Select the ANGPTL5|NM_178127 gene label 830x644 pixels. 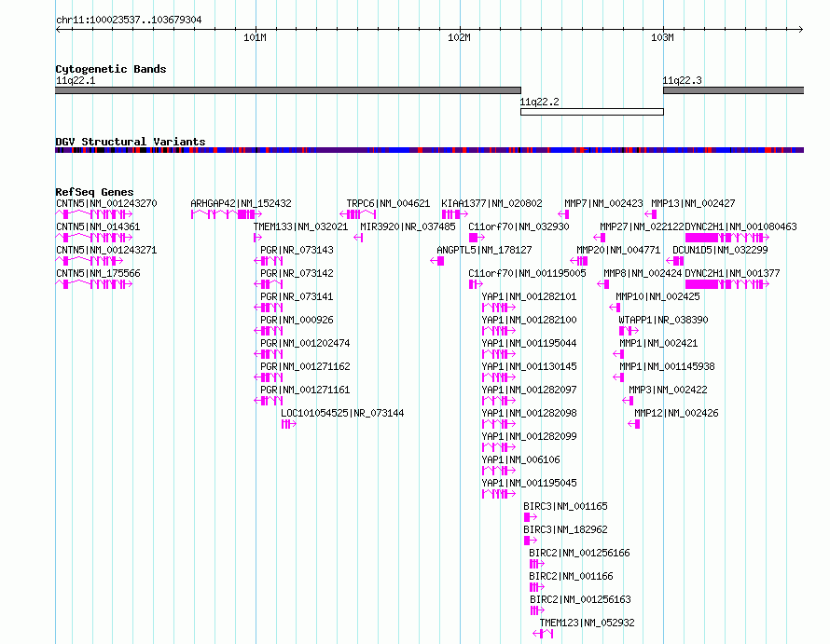[484, 250]
